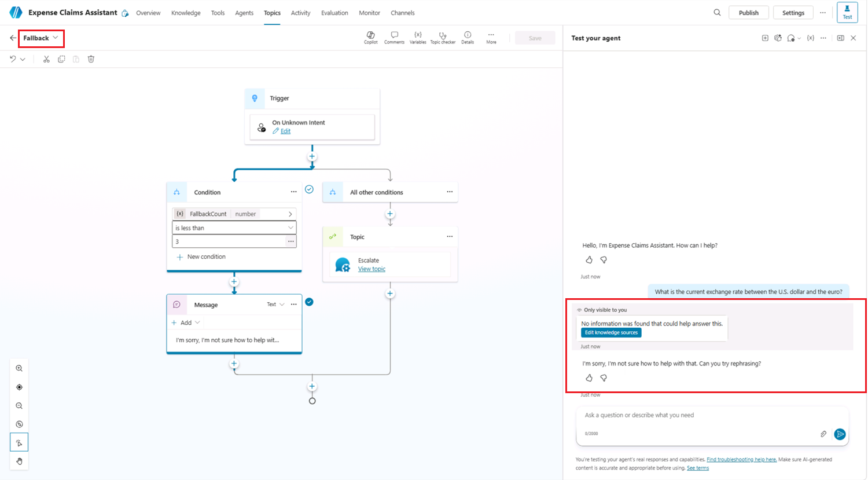Open agent Settings

(x=793, y=13)
